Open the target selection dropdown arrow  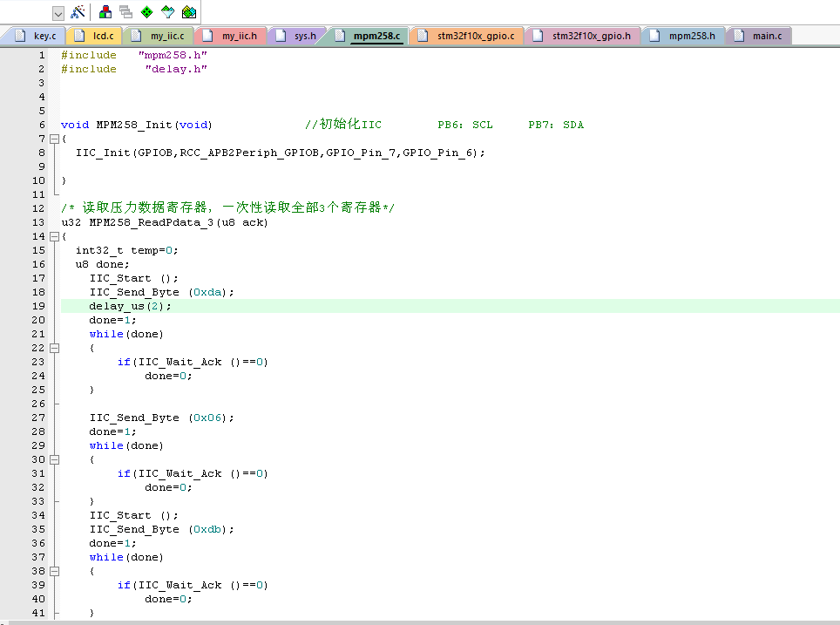pos(58,13)
